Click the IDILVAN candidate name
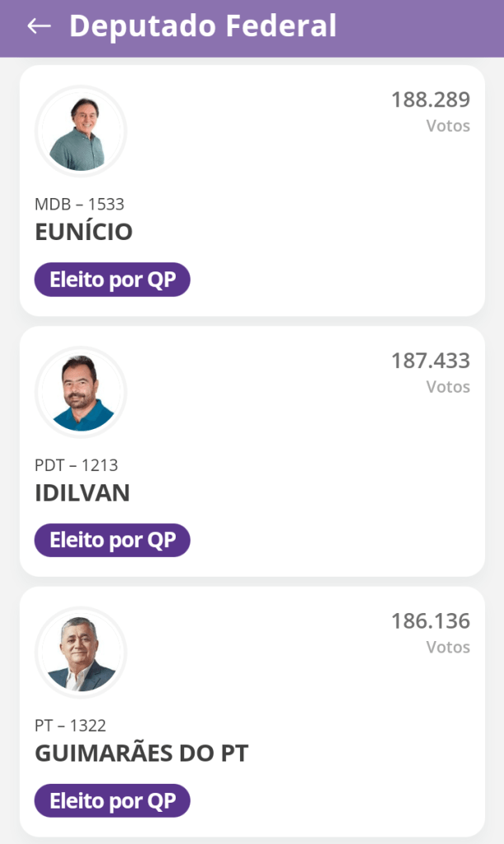504x844 pixels. click(x=82, y=493)
